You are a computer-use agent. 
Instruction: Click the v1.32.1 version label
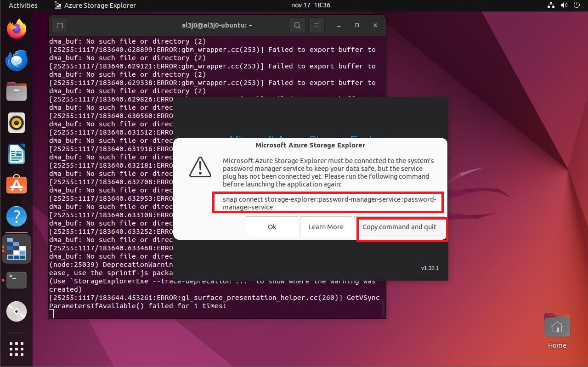[x=430, y=268]
